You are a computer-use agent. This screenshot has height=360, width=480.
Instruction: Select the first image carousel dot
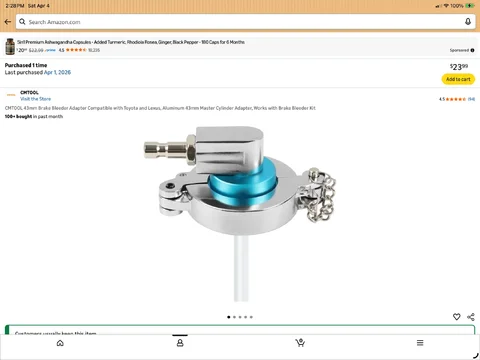(x=229, y=317)
